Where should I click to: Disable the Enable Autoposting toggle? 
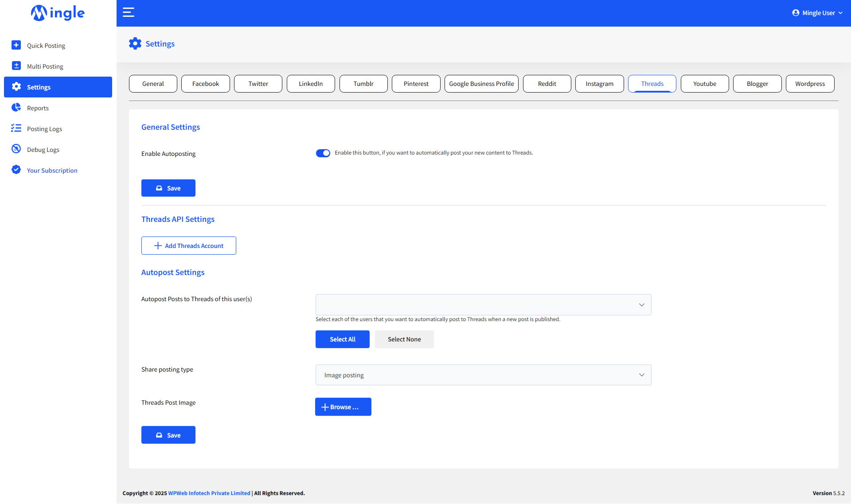click(323, 153)
